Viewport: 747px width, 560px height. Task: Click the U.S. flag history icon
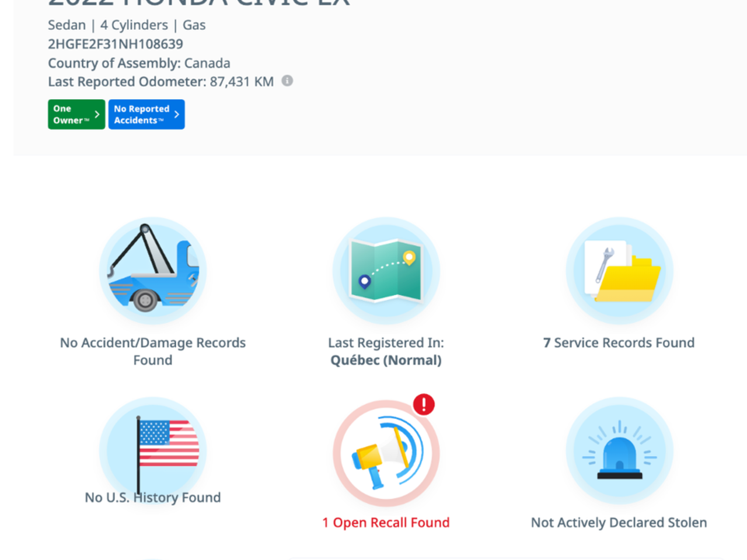pyautogui.click(x=153, y=449)
